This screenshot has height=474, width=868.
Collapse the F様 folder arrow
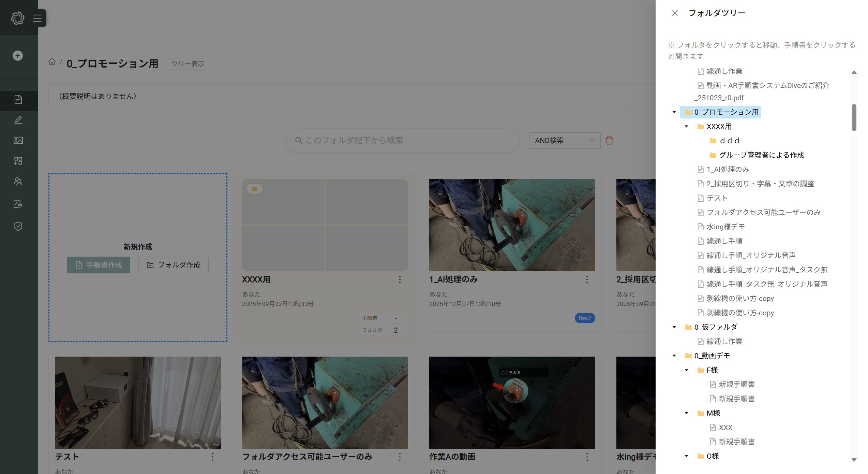pos(686,370)
